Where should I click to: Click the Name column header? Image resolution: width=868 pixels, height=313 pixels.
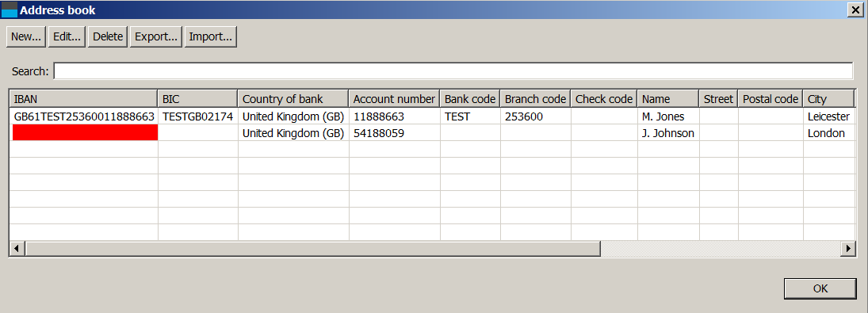tap(668, 99)
